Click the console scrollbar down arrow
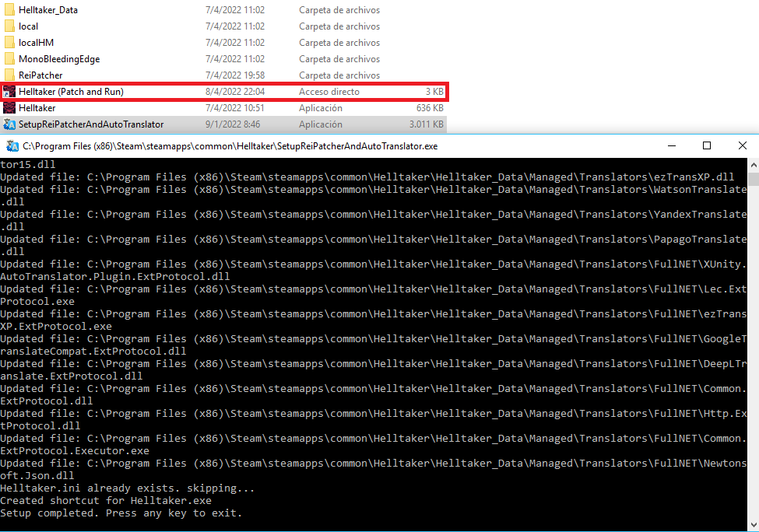 pyautogui.click(x=754, y=525)
